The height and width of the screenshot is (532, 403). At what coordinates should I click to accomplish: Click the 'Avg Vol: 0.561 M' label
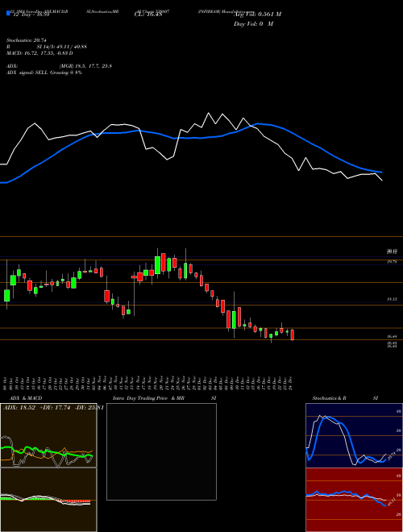coord(257,14)
